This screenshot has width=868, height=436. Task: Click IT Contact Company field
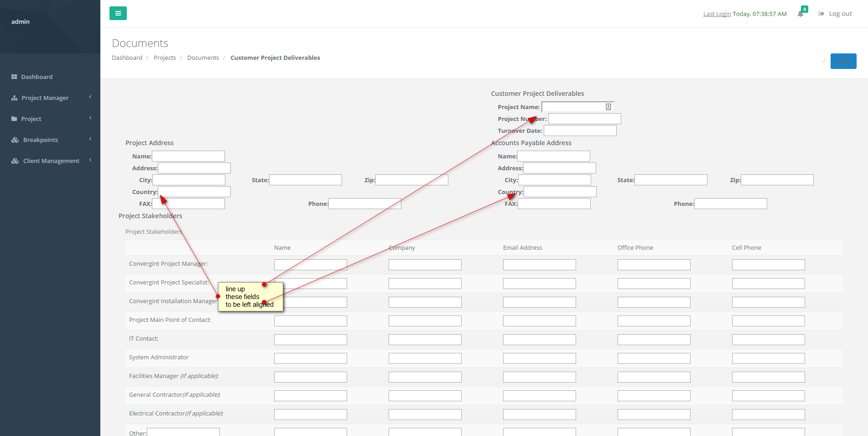pos(425,340)
